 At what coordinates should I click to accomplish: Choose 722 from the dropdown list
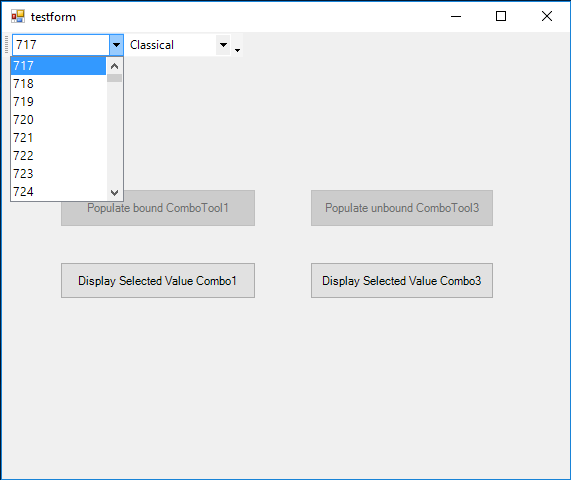[58, 156]
